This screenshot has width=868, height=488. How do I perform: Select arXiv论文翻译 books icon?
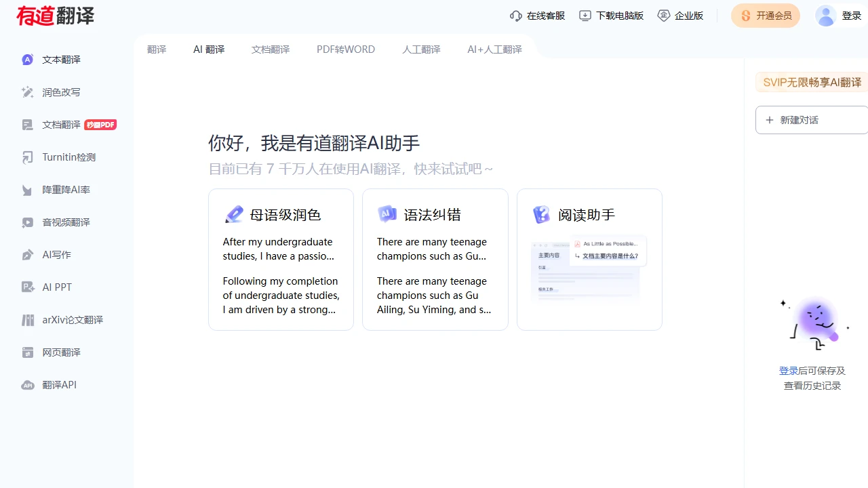[28, 320]
